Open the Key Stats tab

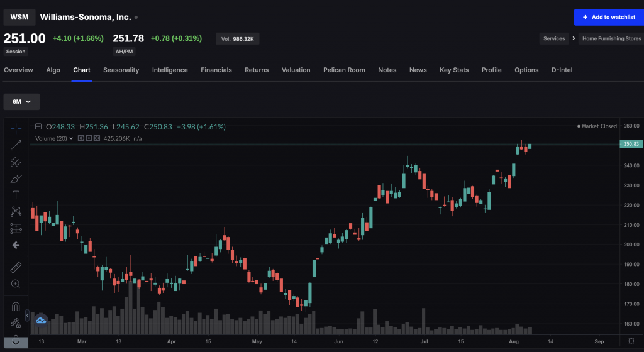454,70
